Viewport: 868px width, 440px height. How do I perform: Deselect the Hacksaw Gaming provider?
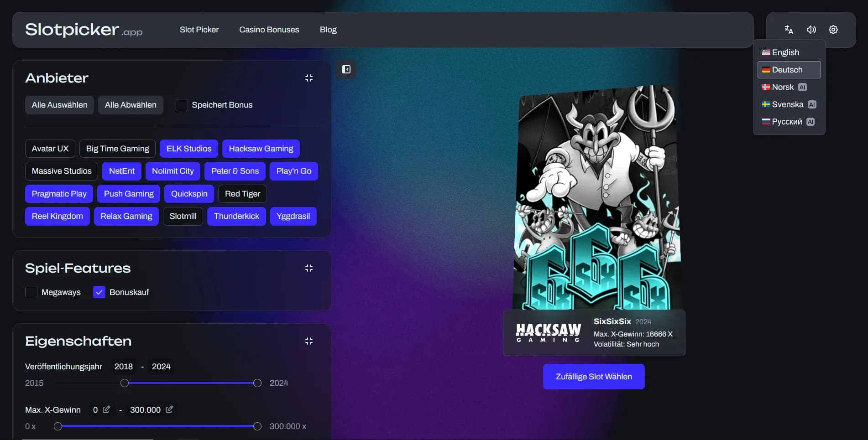click(x=261, y=148)
